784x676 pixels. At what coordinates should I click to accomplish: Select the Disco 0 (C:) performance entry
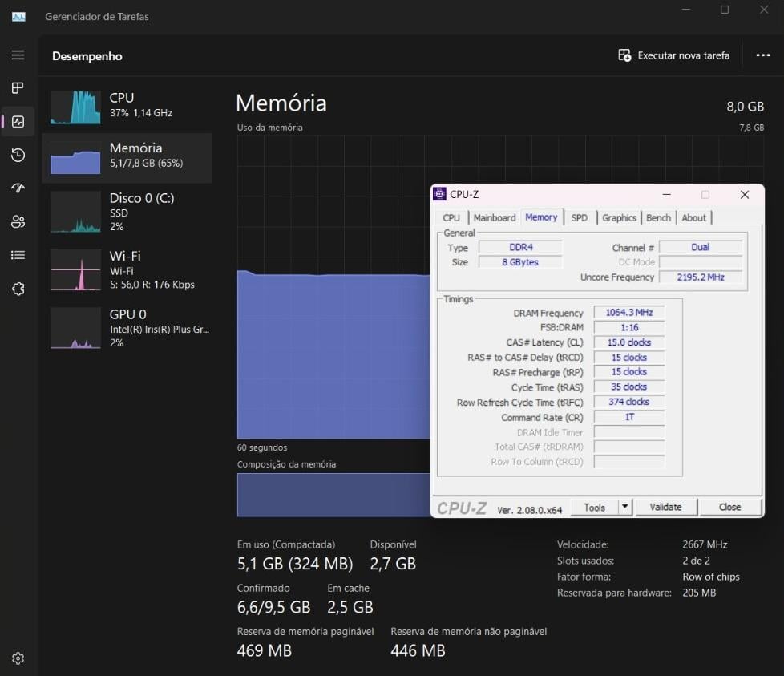pyautogui.click(x=127, y=212)
